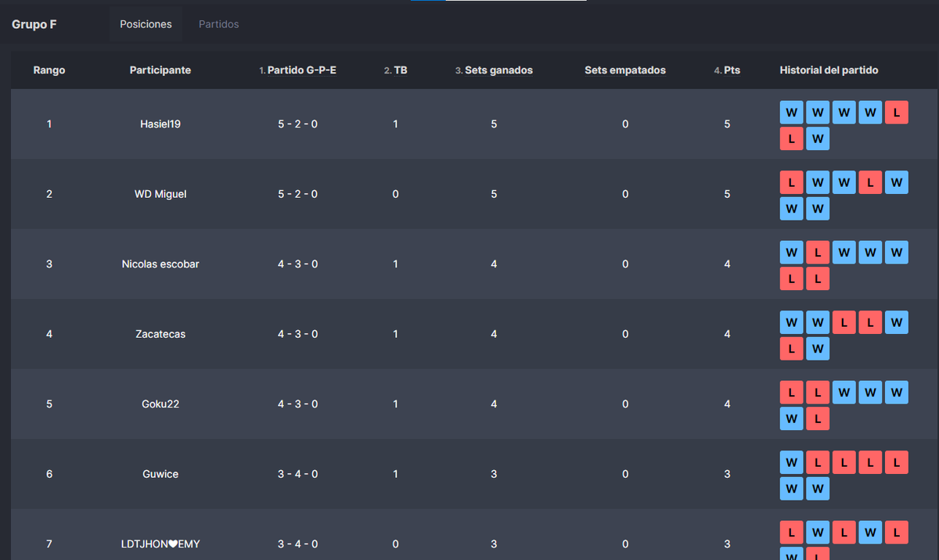Viewport: 939px width, 560px height.
Task: Click the Grupo F heading
Action: pos(34,24)
